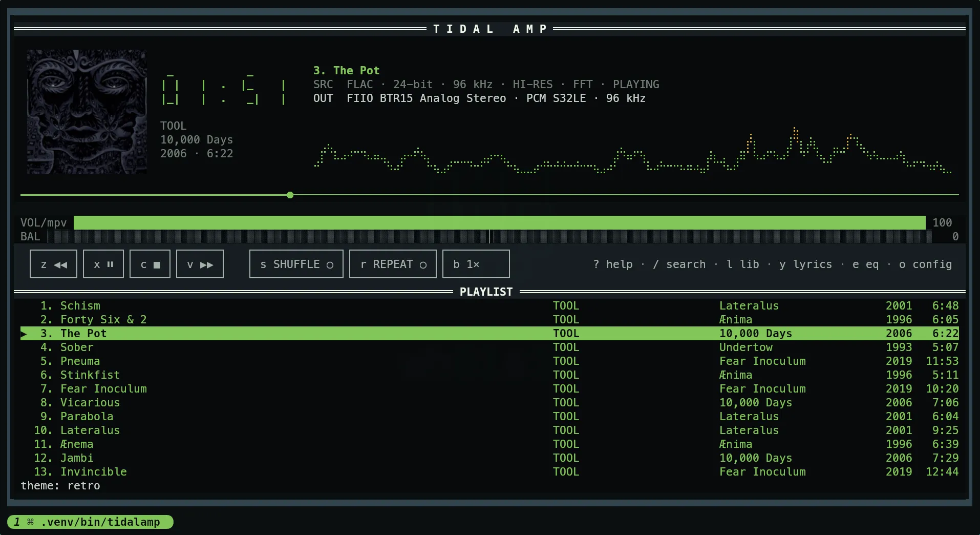
Task: Open the lib (library) view
Action: pyautogui.click(x=743, y=264)
